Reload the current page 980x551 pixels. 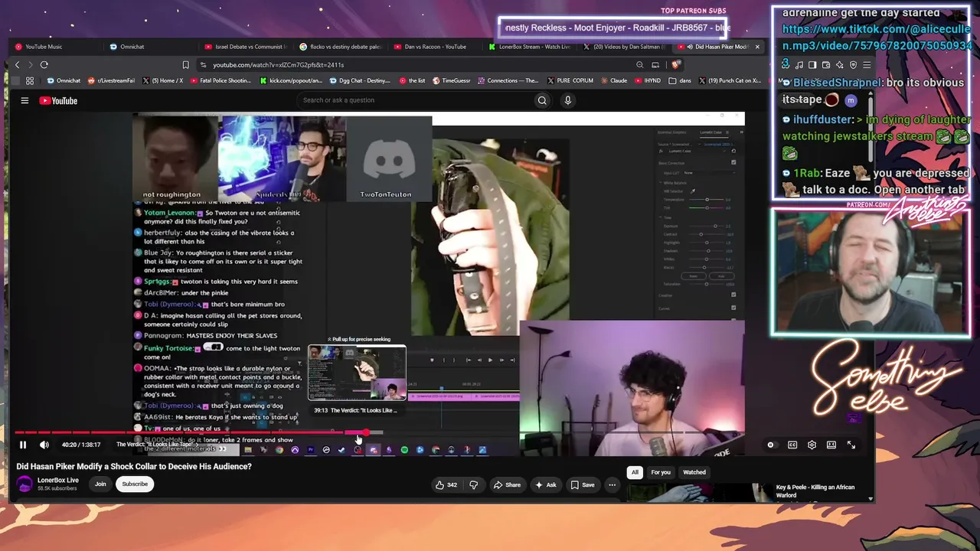[x=44, y=65]
